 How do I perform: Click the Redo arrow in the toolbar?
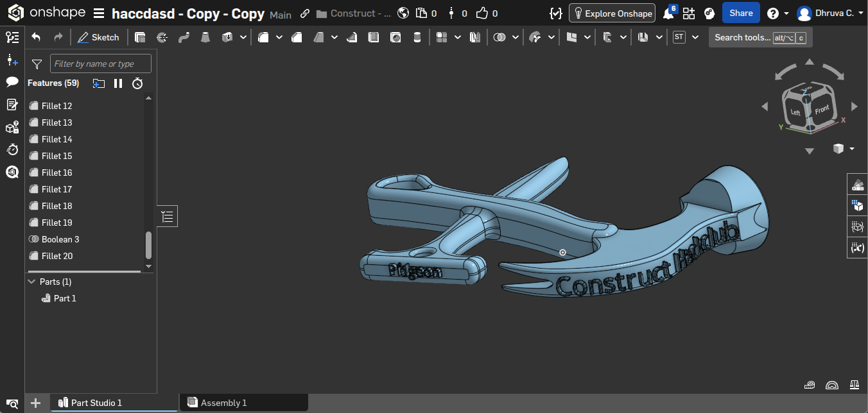tap(58, 37)
